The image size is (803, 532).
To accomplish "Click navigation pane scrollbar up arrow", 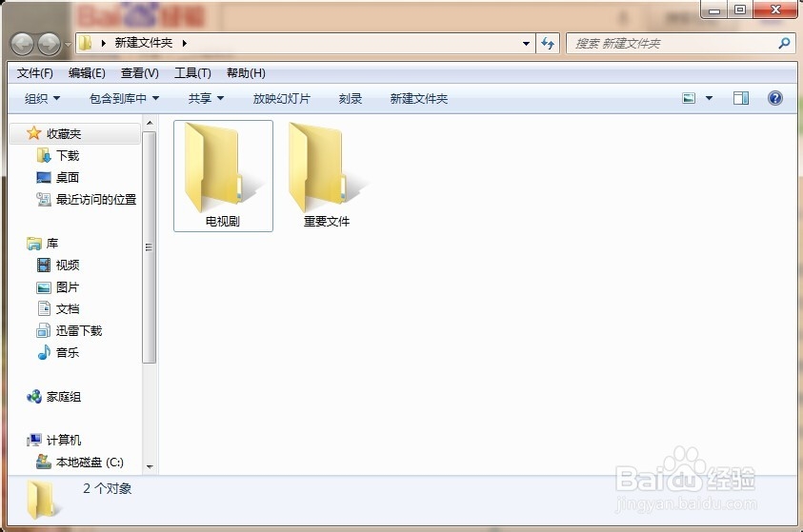I will [149, 124].
